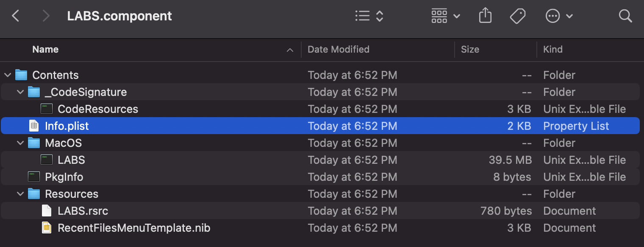The image size is (644, 247).
Task: Click the back navigation arrow
Action: pyautogui.click(x=16, y=16)
